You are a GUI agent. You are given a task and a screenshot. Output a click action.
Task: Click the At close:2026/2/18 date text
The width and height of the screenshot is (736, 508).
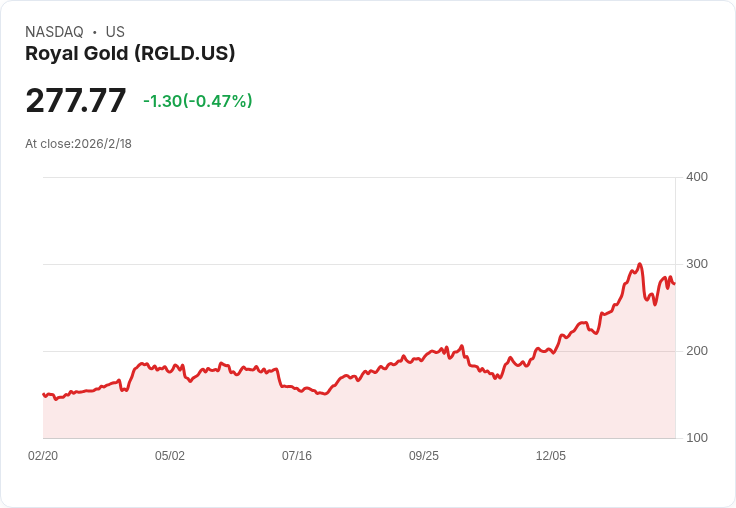[78, 144]
